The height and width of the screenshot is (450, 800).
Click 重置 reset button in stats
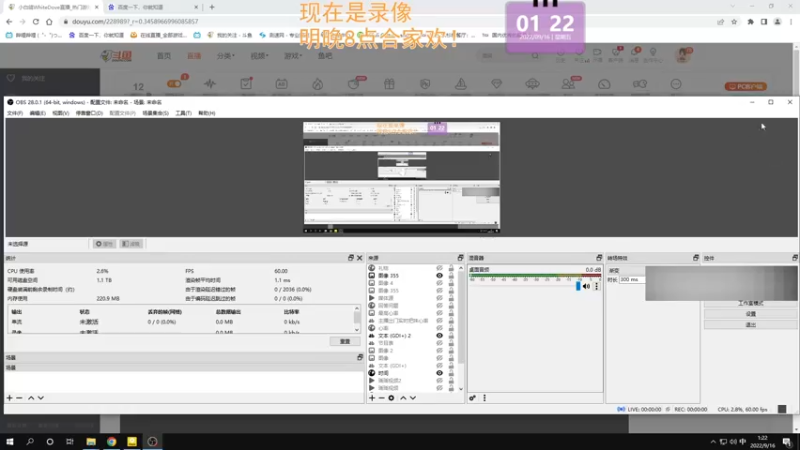click(x=345, y=341)
